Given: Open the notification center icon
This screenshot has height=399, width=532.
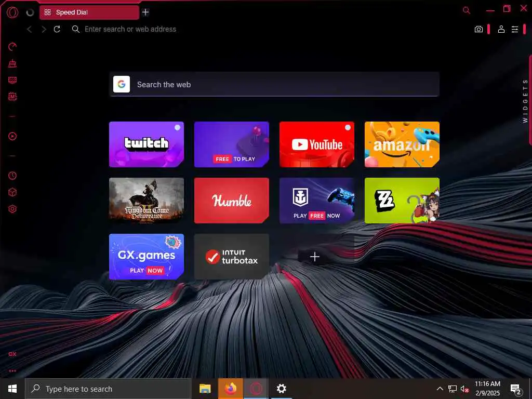Looking at the screenshot, I should point(516,389).
